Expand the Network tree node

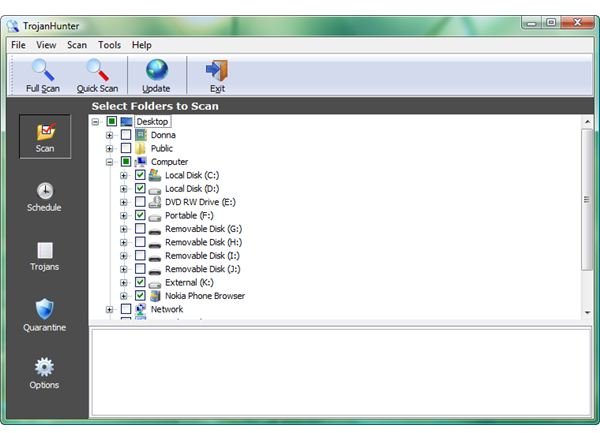[x=109, y=309]
